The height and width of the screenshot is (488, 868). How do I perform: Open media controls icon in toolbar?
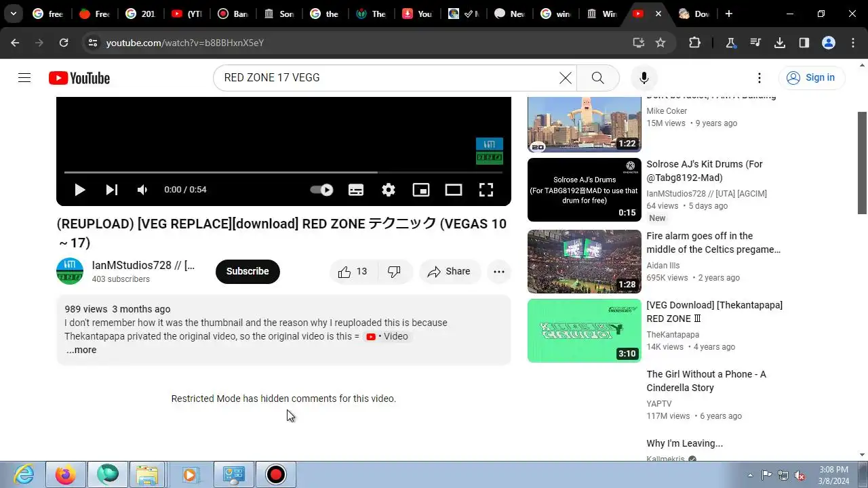pyautogui.click(x=755, y=43)
